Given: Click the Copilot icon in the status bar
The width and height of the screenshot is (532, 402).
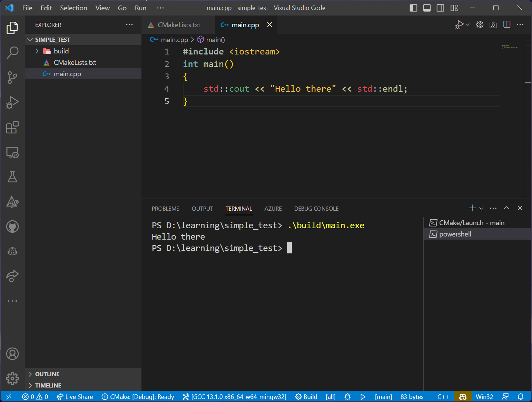Looking at the screenshot, I should pos(462,396).
